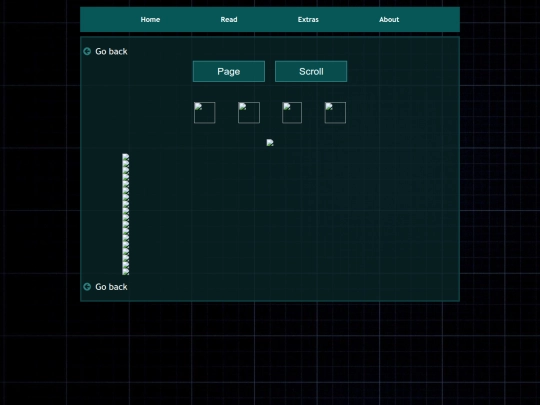The image size is (540, 405).
Task: Switch to Scroll reading mode
Action: (311, 71)
